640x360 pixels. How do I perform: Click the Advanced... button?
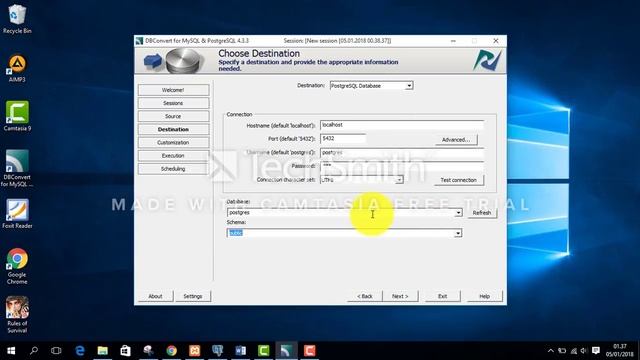[456, 140]
